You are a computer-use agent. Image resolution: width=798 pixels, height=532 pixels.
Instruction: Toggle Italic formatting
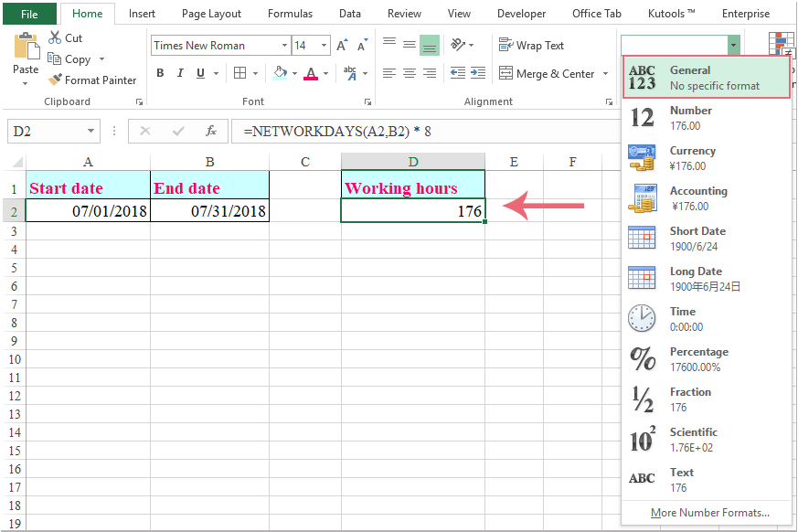pos(182,73)
